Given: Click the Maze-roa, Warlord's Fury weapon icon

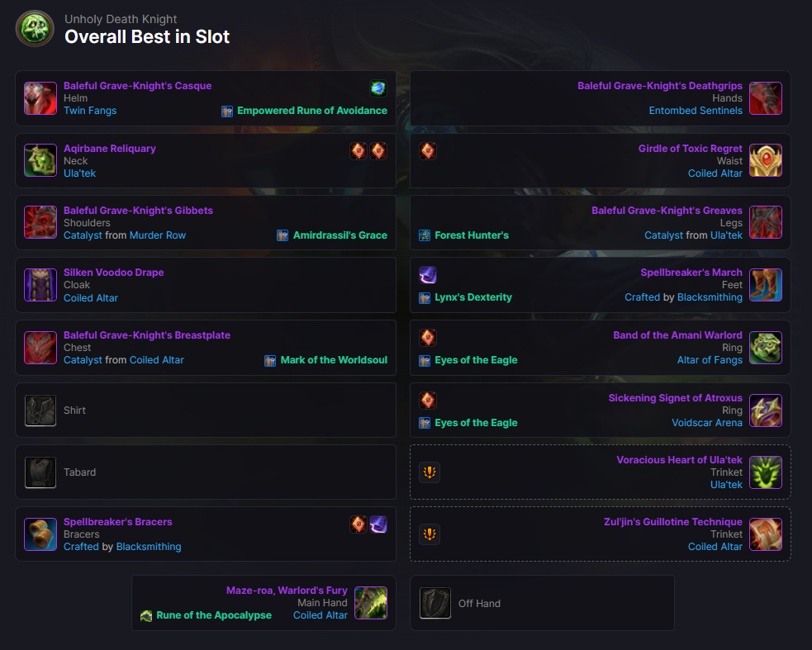Looking at the screenshot, I should [x=371, y=603].
